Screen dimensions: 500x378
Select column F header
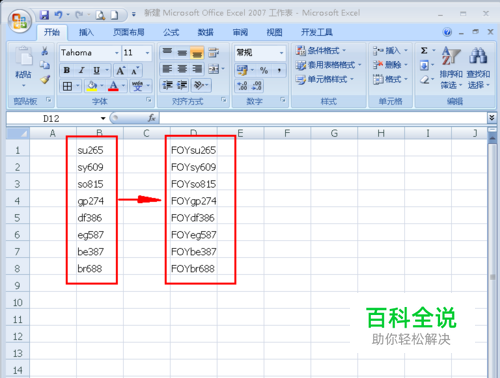point(287,133)
